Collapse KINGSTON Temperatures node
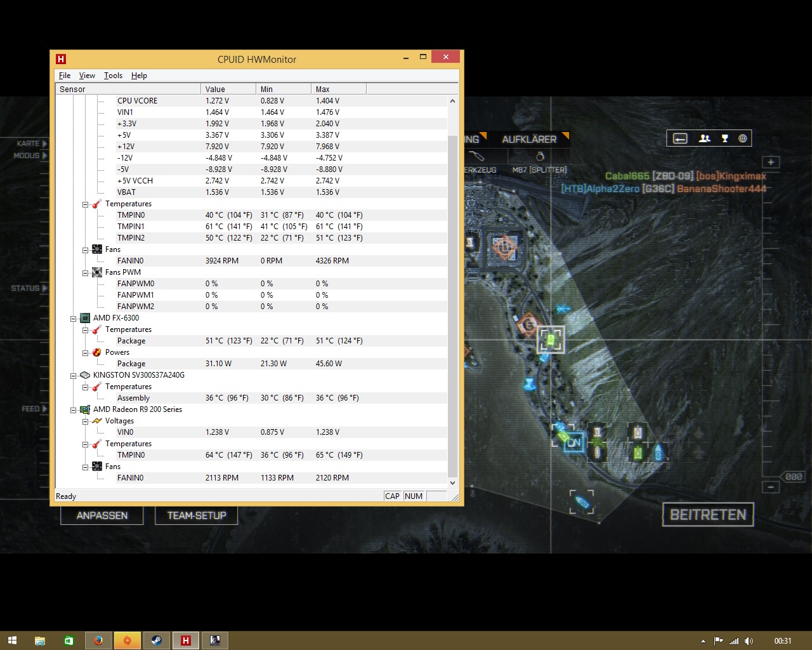 pyautogui.click(x=85, y=387)
